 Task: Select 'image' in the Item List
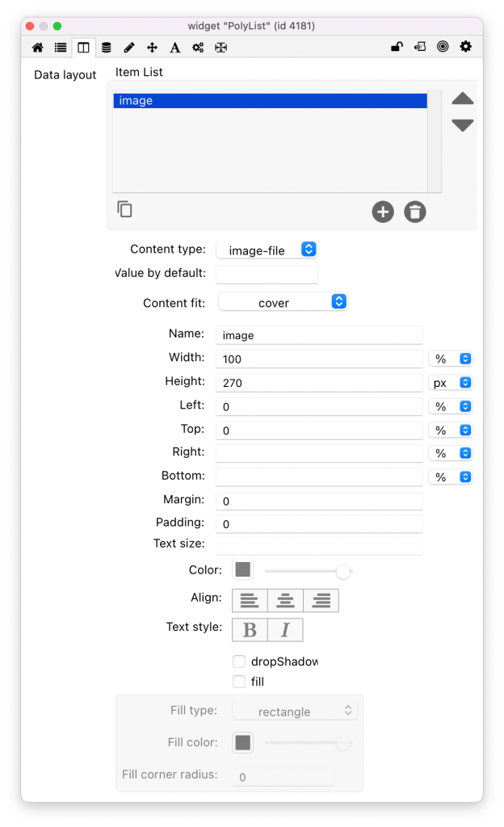(x=269, y=101)
